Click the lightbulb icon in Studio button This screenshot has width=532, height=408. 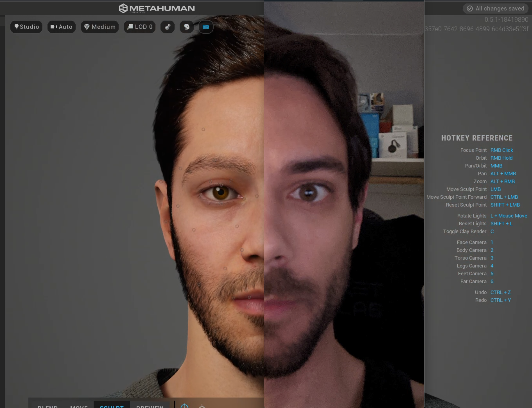[x=17, y=27]
